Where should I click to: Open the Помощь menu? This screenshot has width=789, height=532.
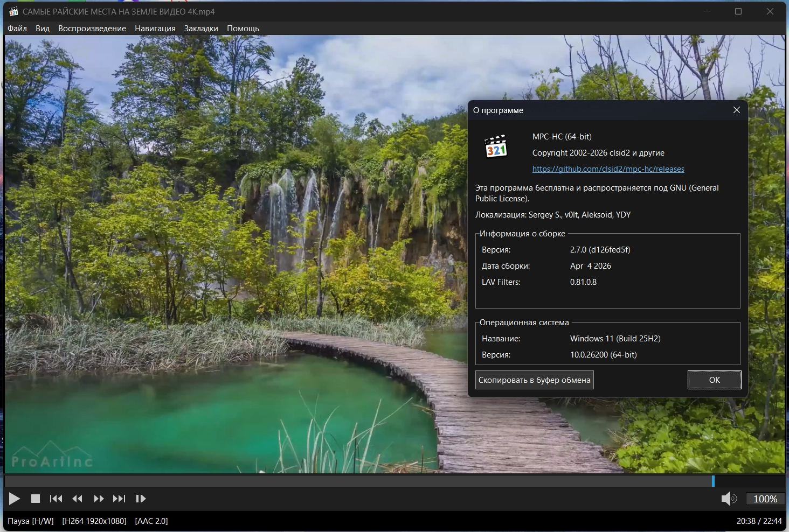click(x=243, y=29)
